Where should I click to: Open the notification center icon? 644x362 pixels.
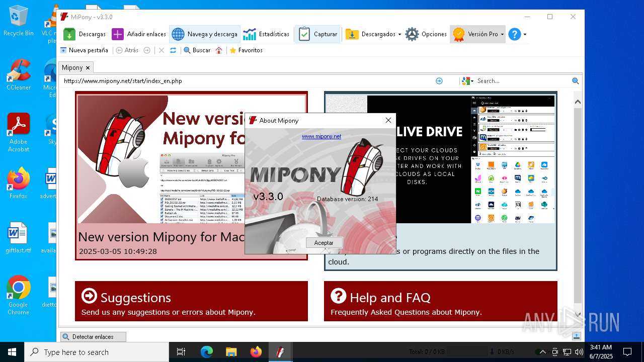pos(627,352)
